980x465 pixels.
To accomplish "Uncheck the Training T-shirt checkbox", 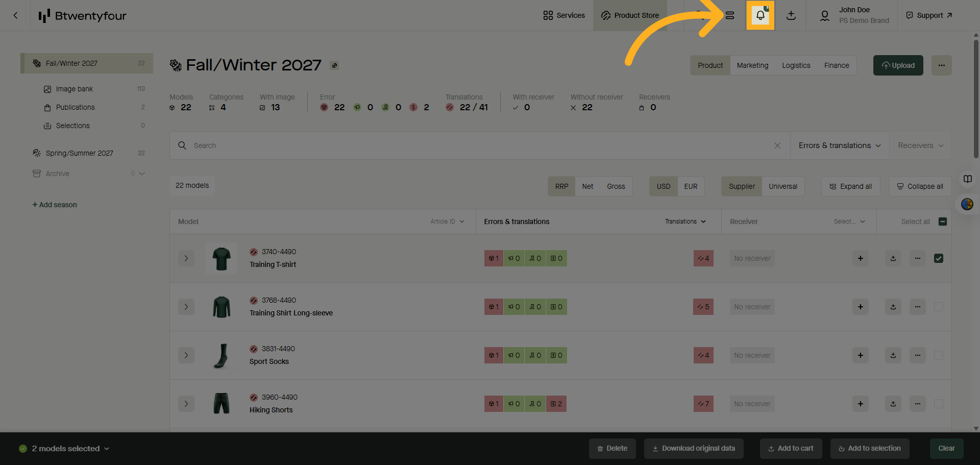I will click(939, 258).
